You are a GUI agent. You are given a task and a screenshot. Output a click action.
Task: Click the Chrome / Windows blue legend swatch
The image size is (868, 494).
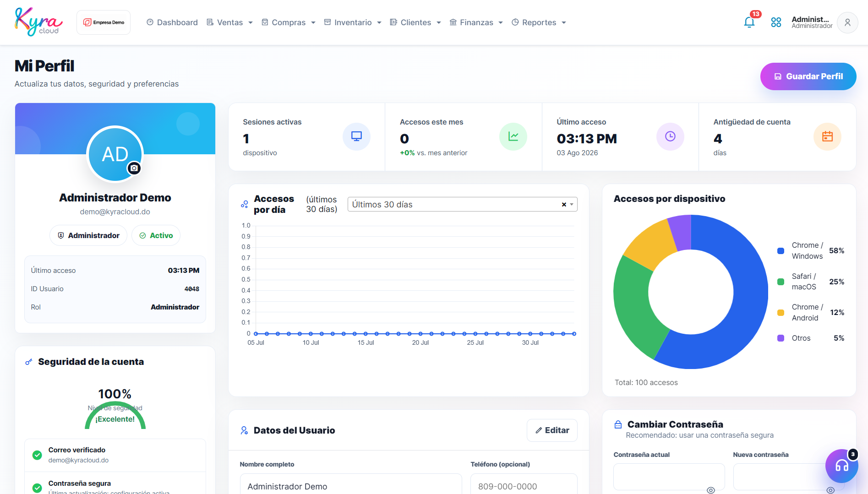(781, 251)
